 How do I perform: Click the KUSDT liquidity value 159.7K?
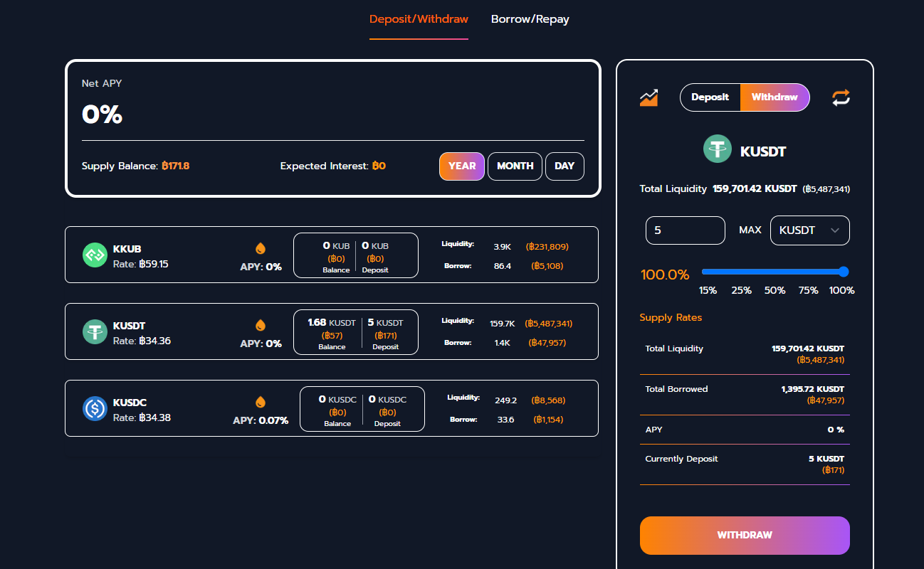click(x=503, y=324)
